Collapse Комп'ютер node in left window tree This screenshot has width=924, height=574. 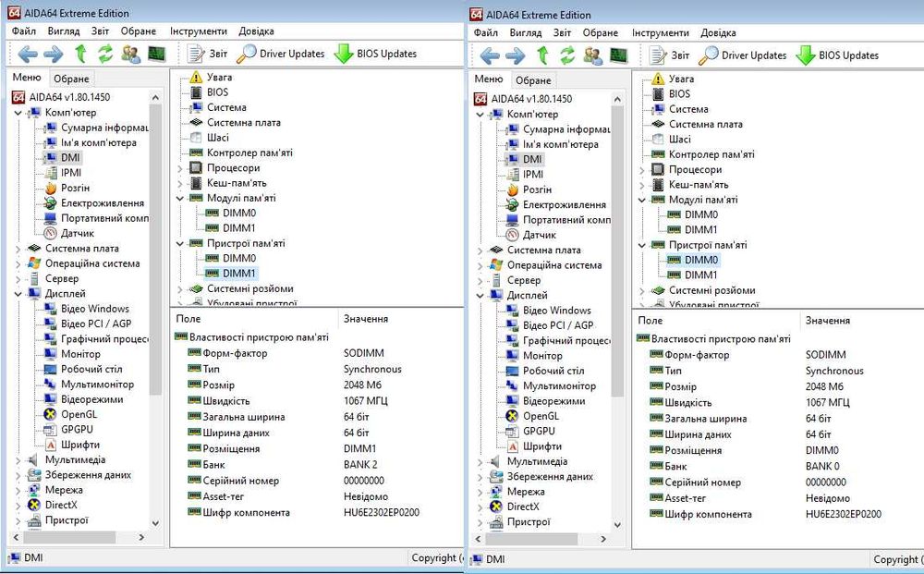(18, 113)
